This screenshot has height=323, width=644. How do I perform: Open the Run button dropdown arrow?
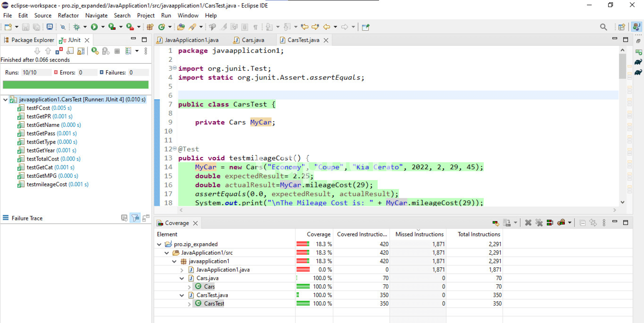103,27
